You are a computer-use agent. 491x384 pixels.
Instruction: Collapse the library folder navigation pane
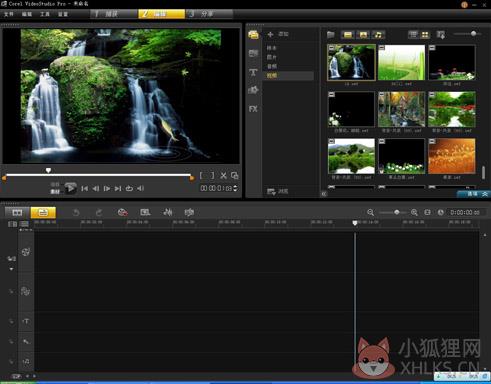324,194
